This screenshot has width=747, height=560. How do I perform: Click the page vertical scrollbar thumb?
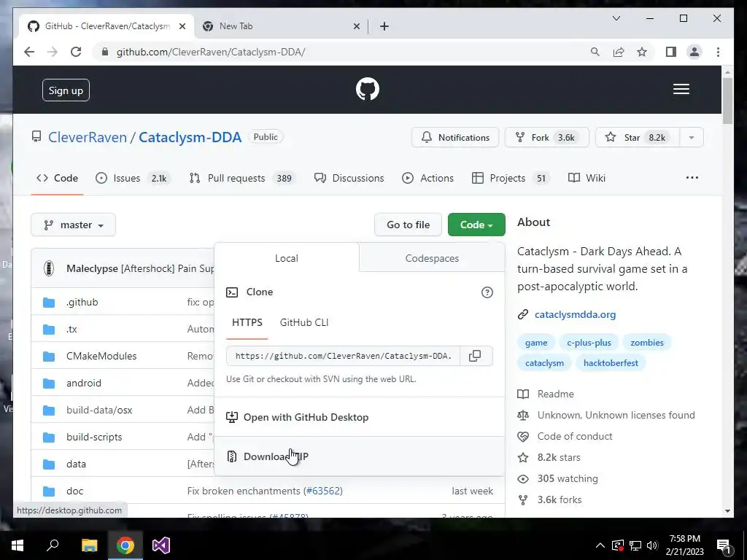(x=727, y=101)
